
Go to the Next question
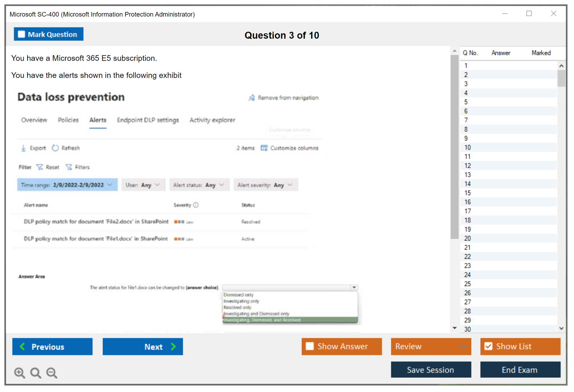coord(143,346)
